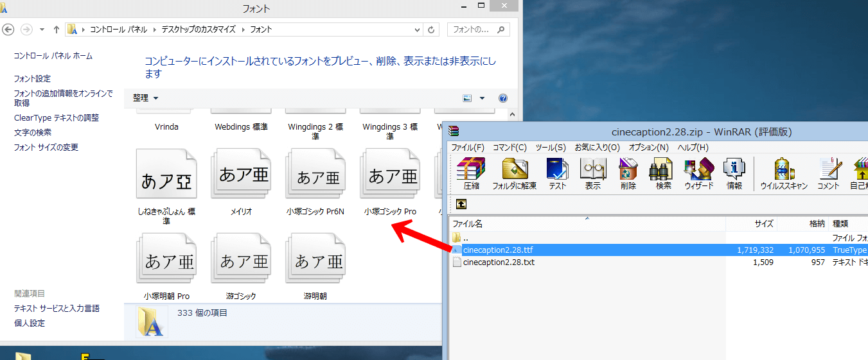Select the 小塚ゴシック Pro font icon
Screen dimensions: 868x360
point(390,175)
